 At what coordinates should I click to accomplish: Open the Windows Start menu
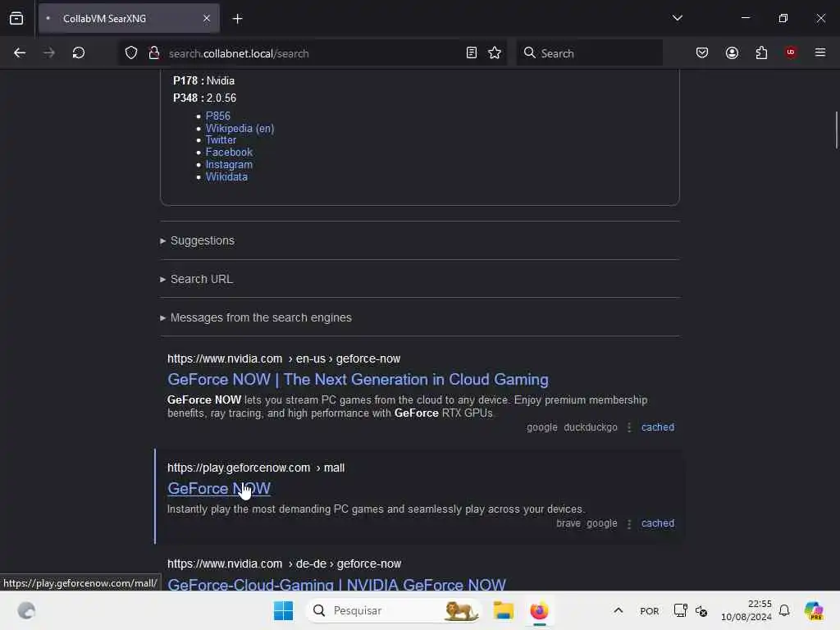283,610
